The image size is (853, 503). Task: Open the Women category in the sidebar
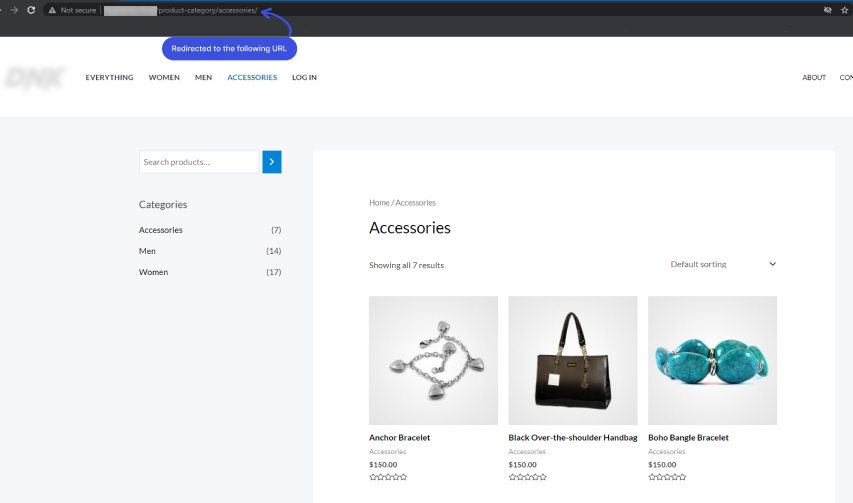coord(153,272)
